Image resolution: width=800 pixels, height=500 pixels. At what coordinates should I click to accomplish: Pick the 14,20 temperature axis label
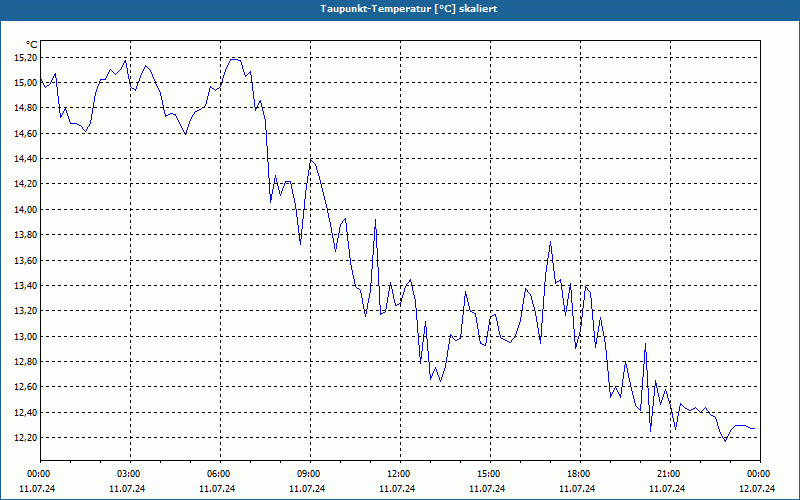click(25, 184)
